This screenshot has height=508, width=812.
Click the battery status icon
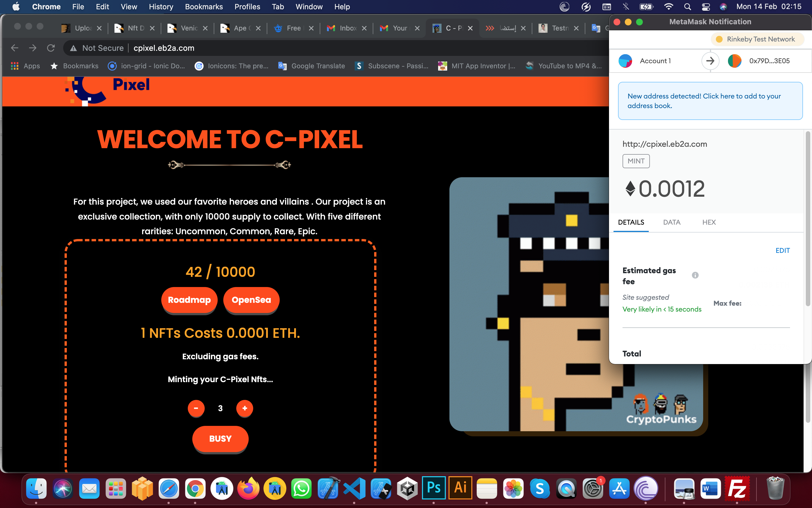(646, 7)
